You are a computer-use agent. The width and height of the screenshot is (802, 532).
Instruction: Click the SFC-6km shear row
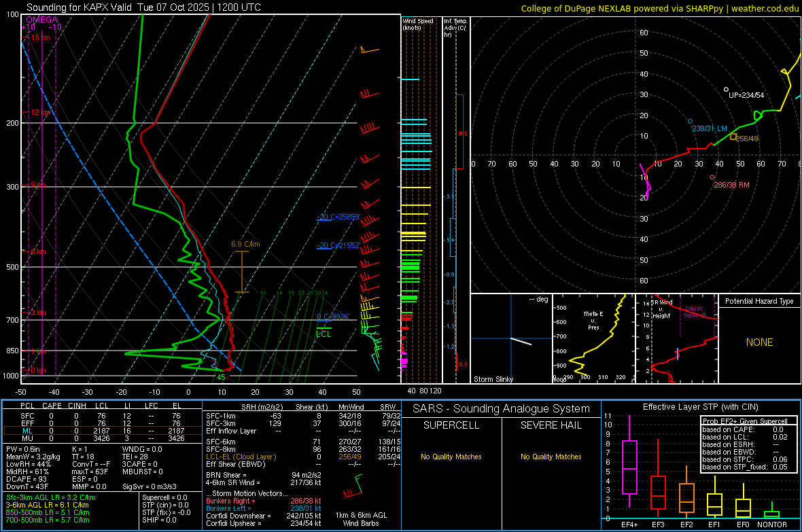[303, 442]
